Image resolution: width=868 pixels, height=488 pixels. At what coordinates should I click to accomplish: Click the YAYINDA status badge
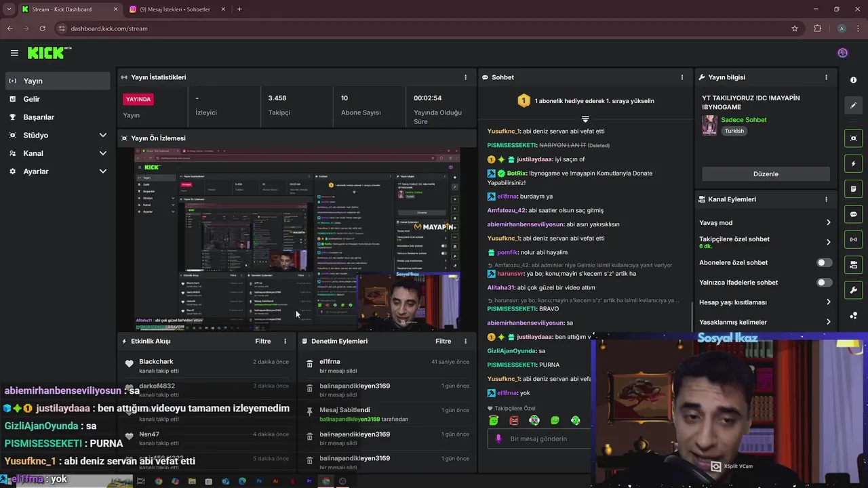pyautogui.click(x=138, y=99)
